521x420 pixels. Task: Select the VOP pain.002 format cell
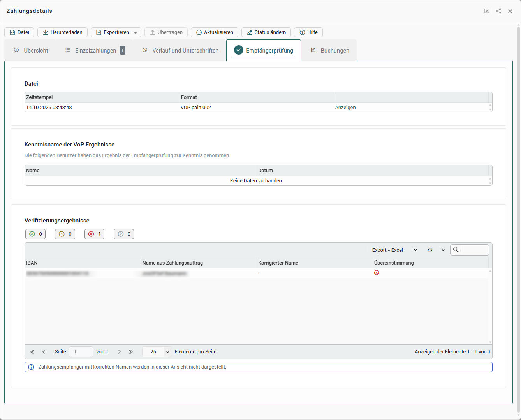pyautogui.click(x=196, y=108)
